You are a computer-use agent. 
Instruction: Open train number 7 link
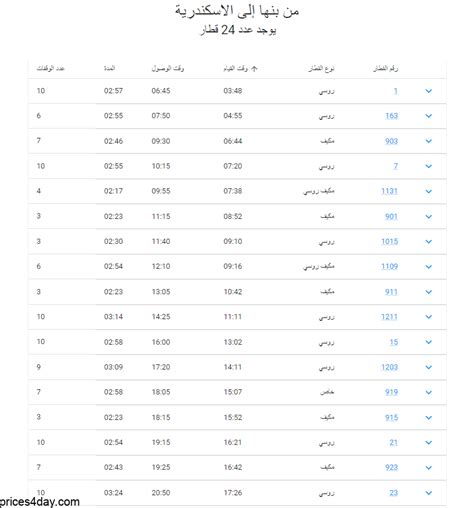coord(396,166)
